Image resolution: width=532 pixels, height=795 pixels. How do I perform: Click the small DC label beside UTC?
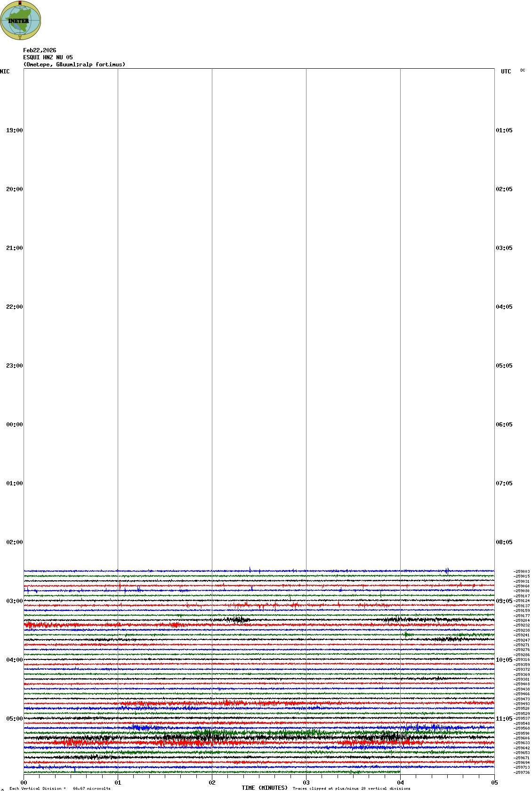(x=523, y=71)
